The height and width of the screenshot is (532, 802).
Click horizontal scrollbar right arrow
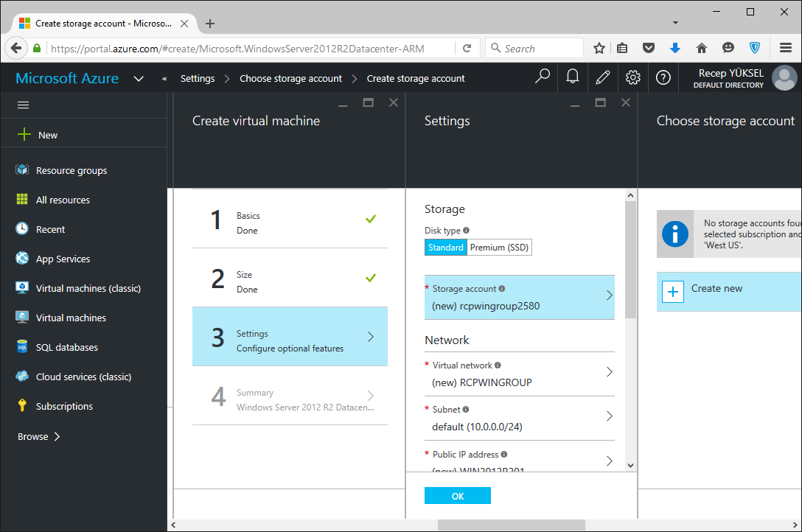(795, 525)
